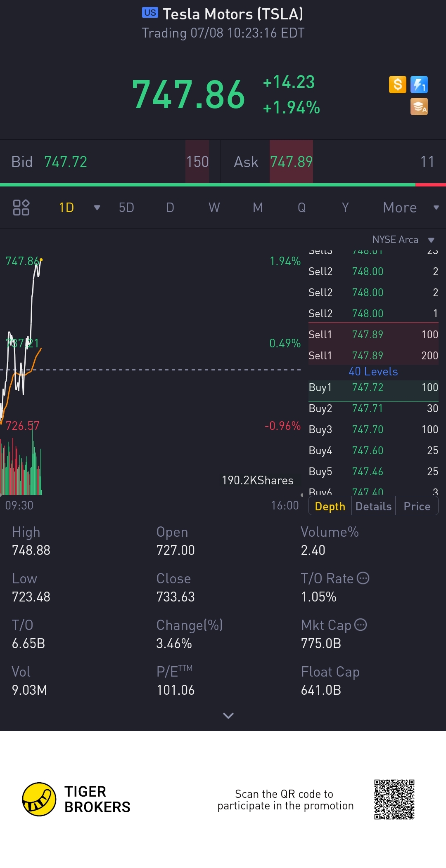Expand more stats with bottom chevron
The height and width of the screenshot is (868, 446).
[x=228, y=715]
